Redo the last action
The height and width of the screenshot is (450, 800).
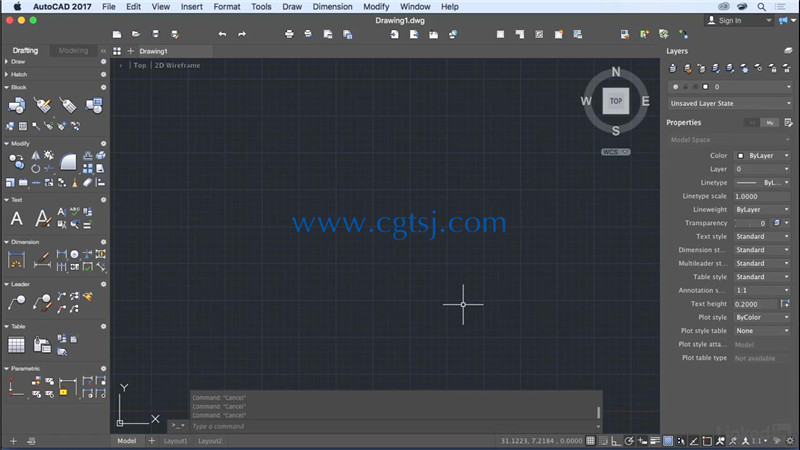pos(242,34)
